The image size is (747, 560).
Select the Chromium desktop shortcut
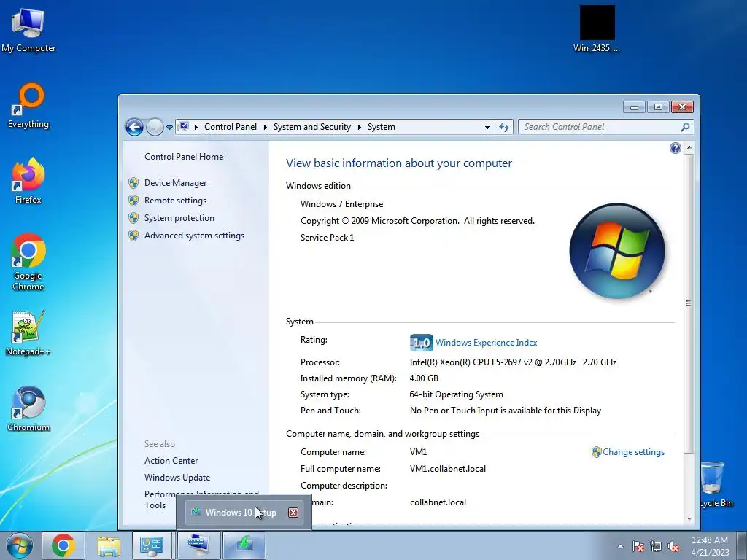(28, 408)
